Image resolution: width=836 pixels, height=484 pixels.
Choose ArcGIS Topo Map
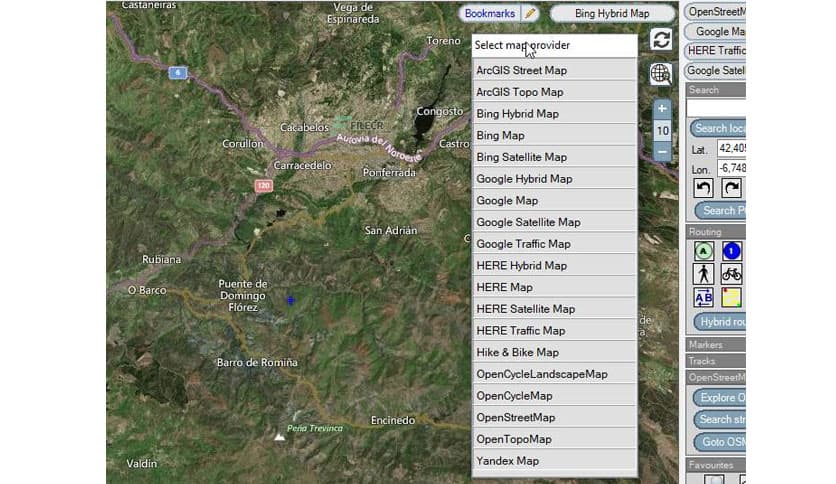click(554, 92)
